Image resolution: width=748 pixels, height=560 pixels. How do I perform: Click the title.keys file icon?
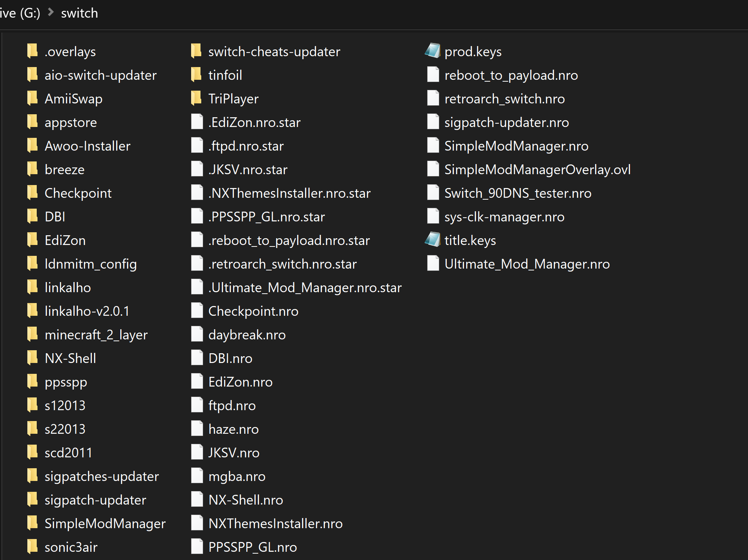click(x=433, y=240)
